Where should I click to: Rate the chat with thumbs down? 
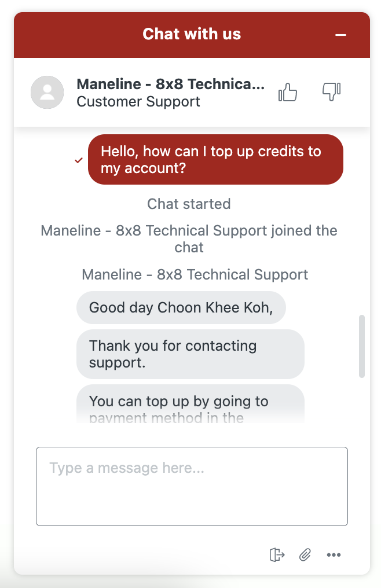(331, 91)
